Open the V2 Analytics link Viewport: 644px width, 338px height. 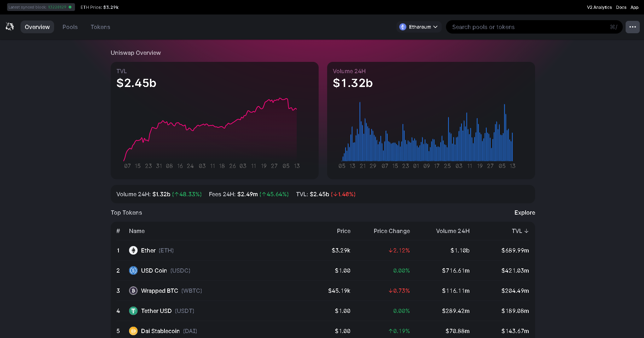point(599,7)
